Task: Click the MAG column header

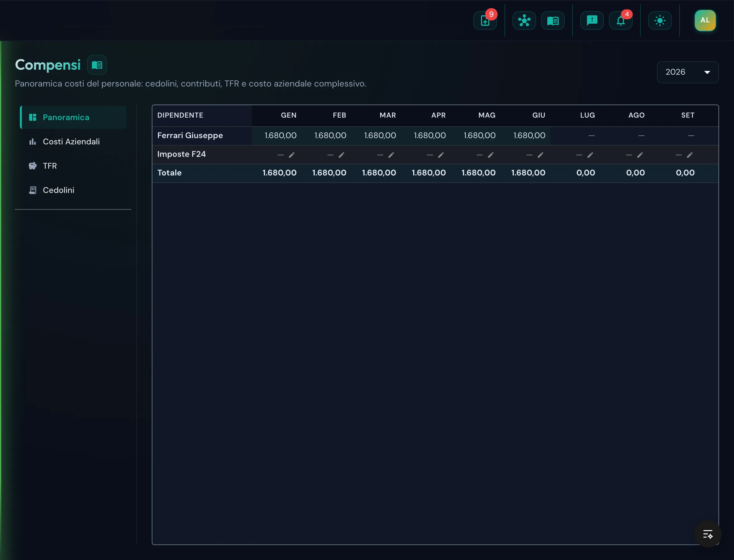Action: 487,115
